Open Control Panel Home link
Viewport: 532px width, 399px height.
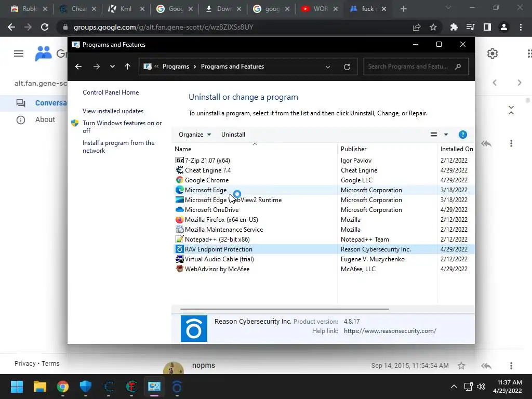coord(111,92)
